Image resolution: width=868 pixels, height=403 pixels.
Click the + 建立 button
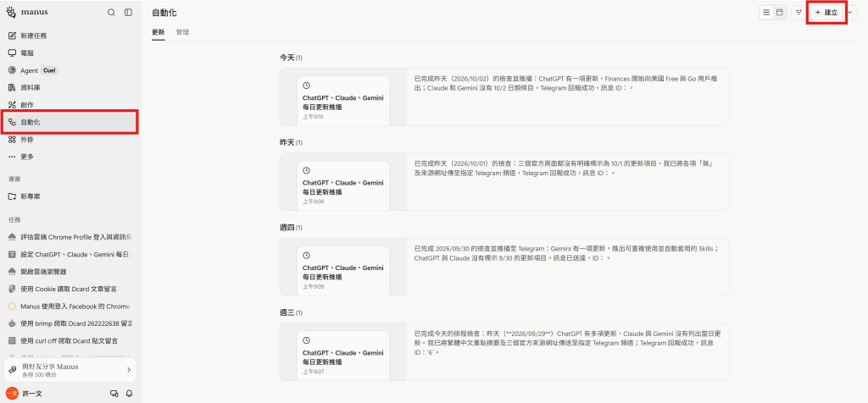tap(827, 12)
